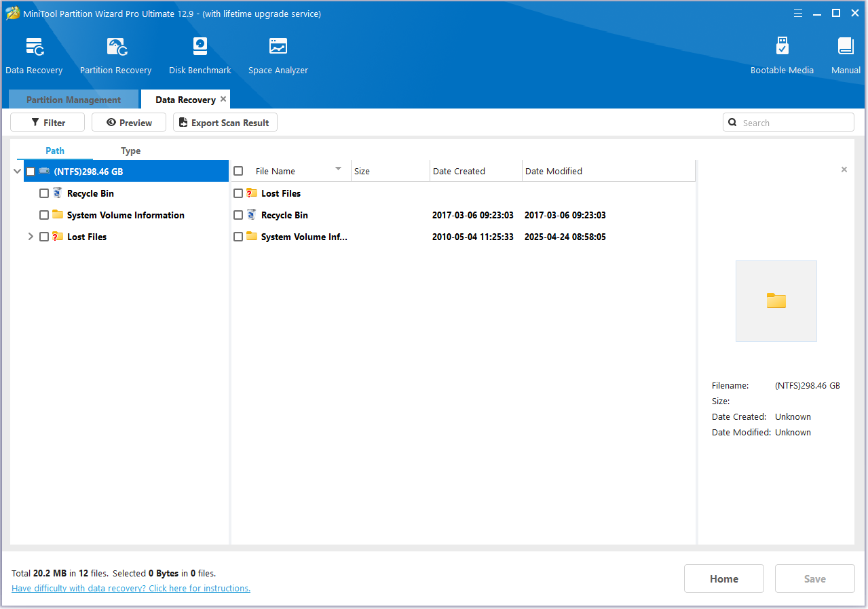The image size is (868, 609).
Task: Click into the Search input field
Action: point(789,123)
